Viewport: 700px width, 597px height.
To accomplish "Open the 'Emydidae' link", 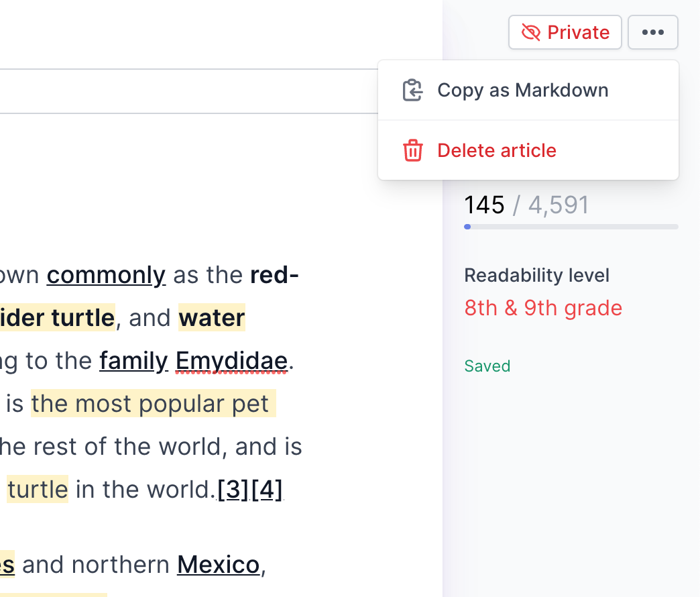I will pos(231,361).
